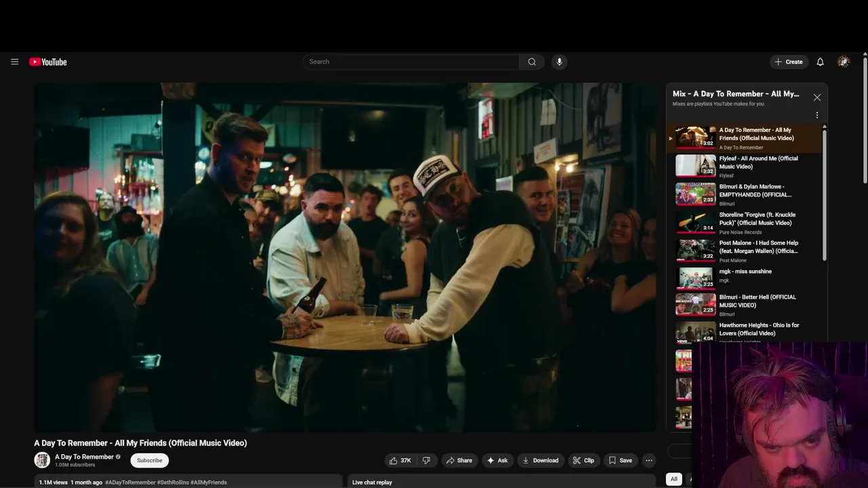Play mgk - miss sunshine from mix

(x=744, y=279)
